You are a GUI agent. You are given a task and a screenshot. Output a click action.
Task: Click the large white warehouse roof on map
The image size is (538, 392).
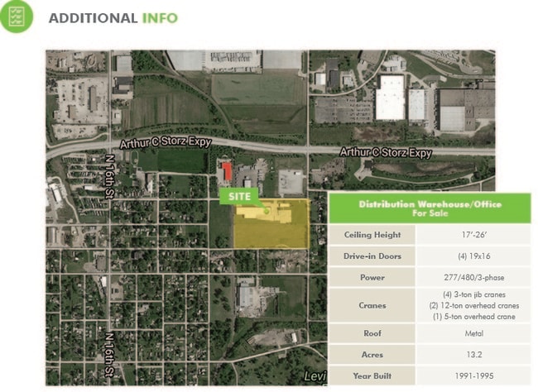pyautogui.click(x=390, y=101)
